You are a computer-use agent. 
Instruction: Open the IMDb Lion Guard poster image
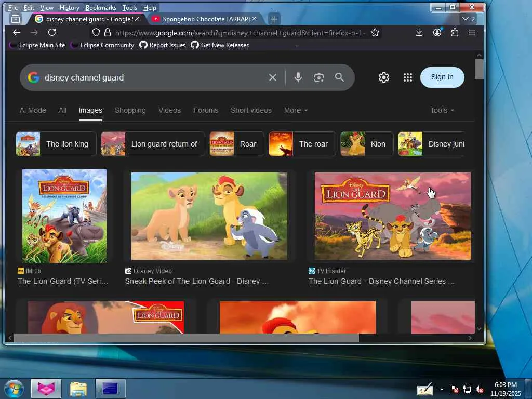click(x=64, y=216)
